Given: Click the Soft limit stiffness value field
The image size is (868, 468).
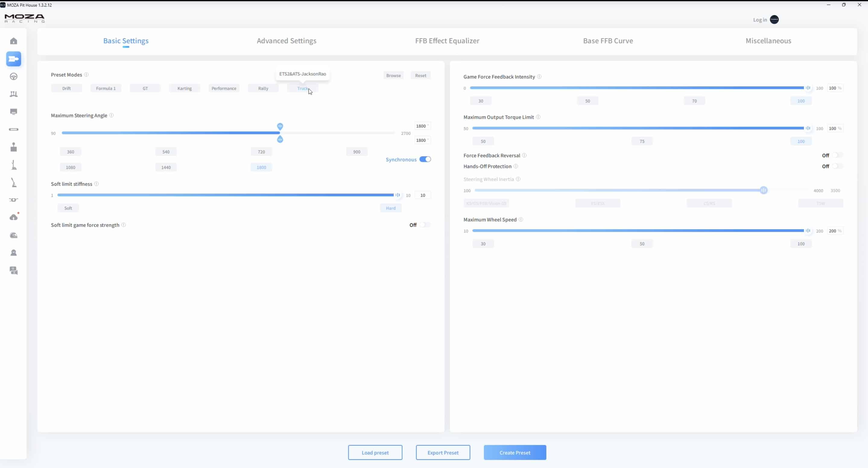Looking at the screenshot, I should tap(423, 195).
